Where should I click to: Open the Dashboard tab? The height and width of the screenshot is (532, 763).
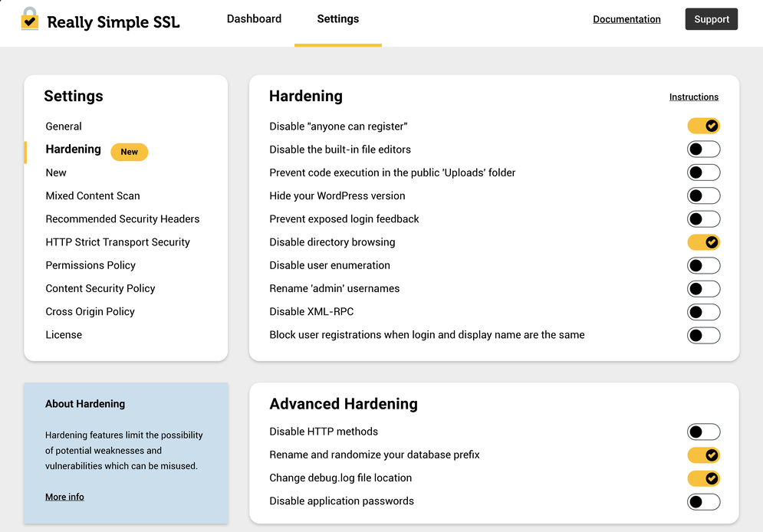pyautogui.click(x=254, y=19)
